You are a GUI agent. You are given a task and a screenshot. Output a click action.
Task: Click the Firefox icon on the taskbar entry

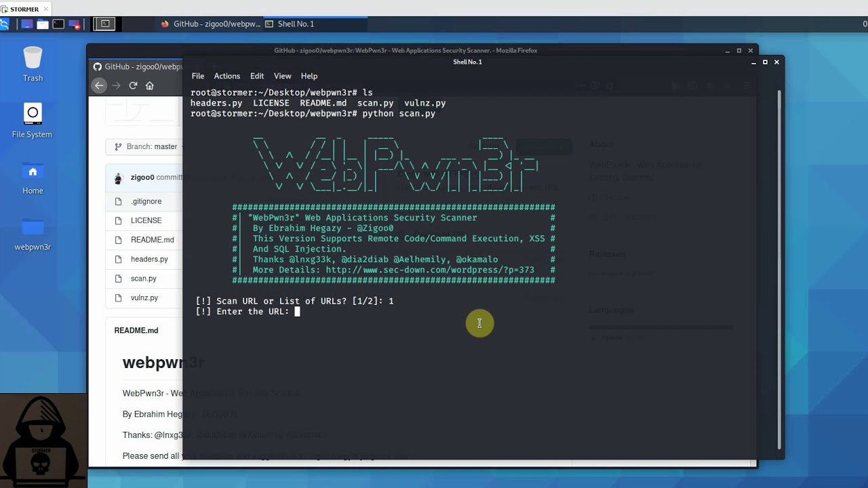165,24
